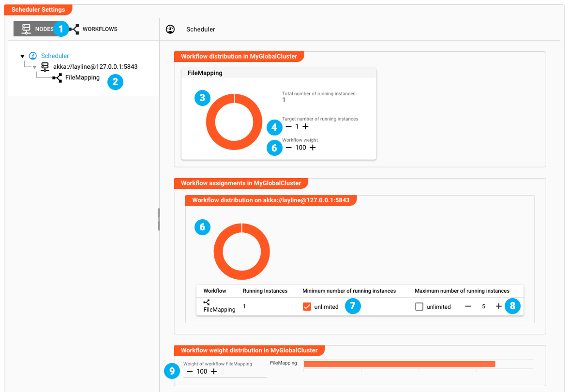
Task: Uncheck unlimited minimum running instances
Action: pos(307,306)
